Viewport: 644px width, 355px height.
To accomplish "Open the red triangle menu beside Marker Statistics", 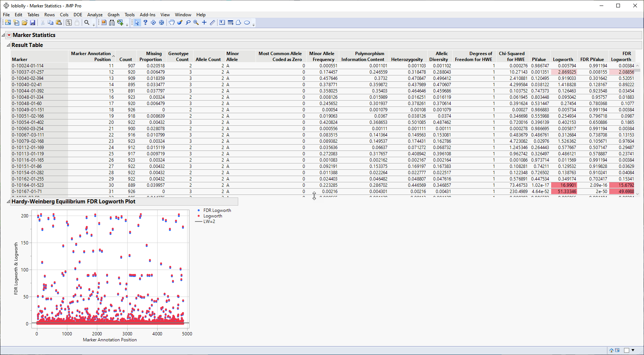I will point(9,35).
